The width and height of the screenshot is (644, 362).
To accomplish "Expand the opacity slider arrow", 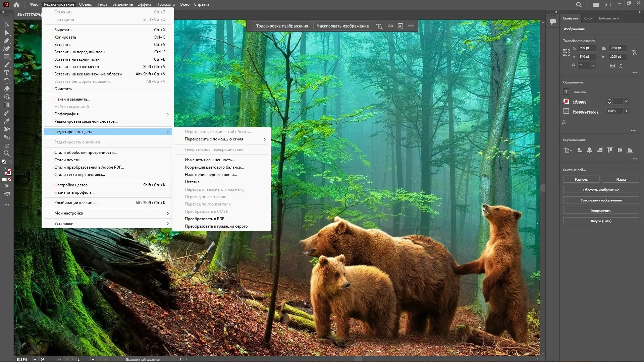I will point(626,111).
